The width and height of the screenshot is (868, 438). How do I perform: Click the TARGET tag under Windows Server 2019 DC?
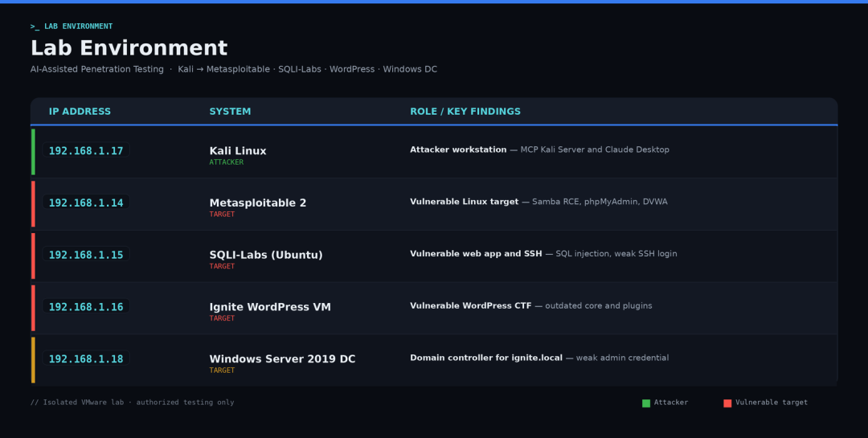222,370
